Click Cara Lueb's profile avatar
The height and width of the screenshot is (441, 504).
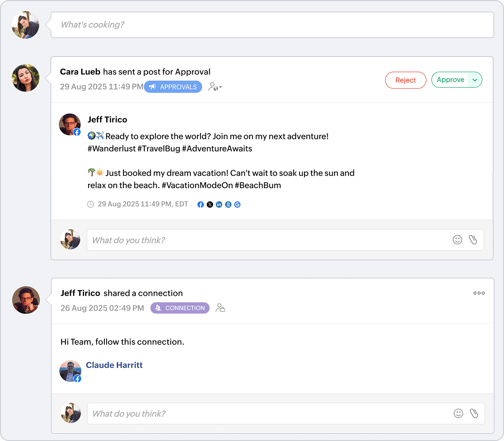25,78
